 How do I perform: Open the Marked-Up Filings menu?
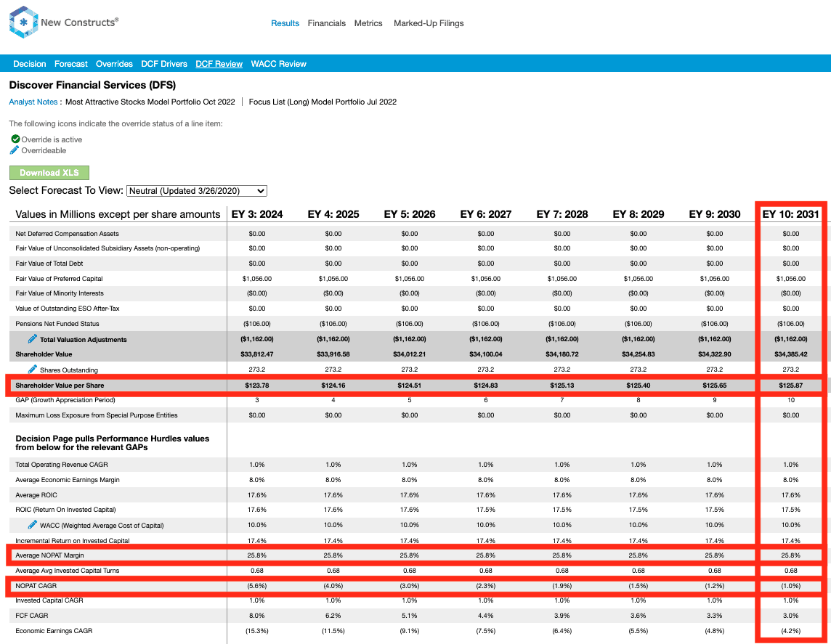429,23
